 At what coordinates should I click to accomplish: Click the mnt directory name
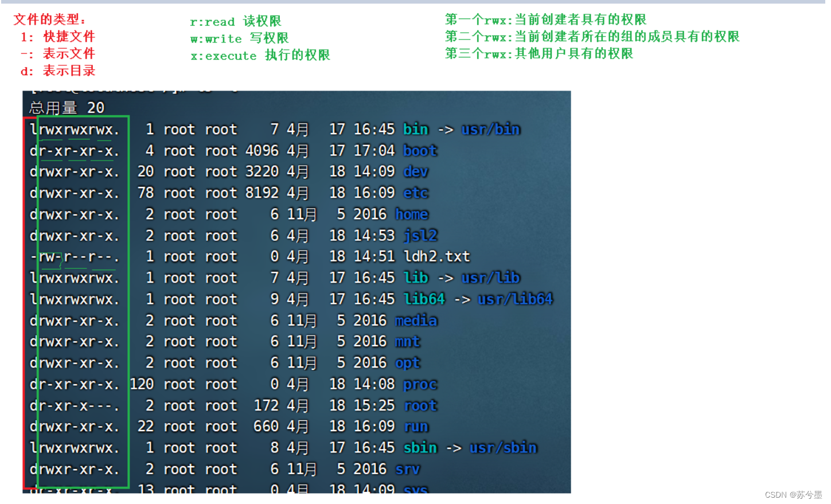click(407, 341)
